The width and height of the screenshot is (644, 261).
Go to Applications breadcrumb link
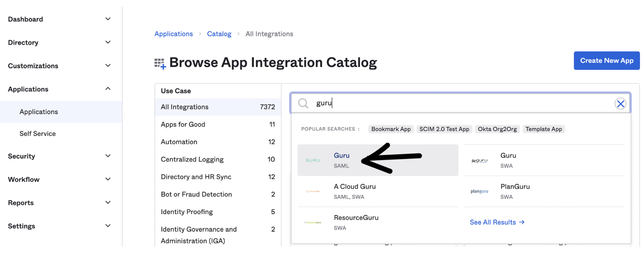point(173,34)
